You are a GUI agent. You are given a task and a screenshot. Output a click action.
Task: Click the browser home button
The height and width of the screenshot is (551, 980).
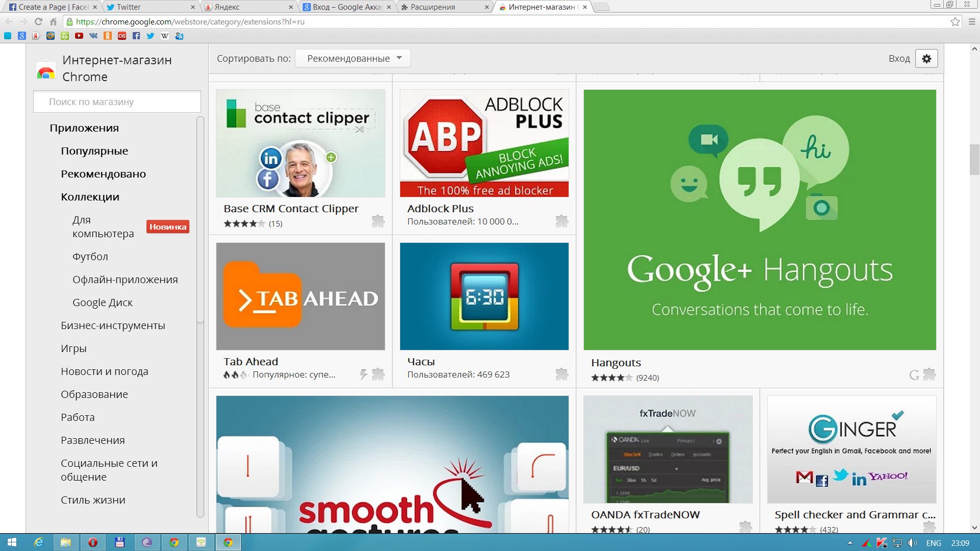tap(53, 21)
